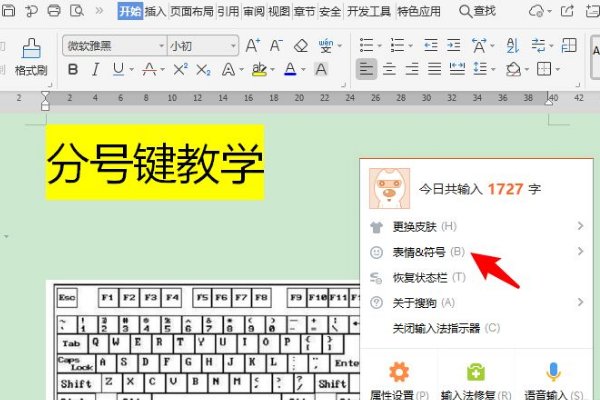Screen dimensions: 600x400
Task: Toggle Bold formatting
Action: (x=73, y=69)
